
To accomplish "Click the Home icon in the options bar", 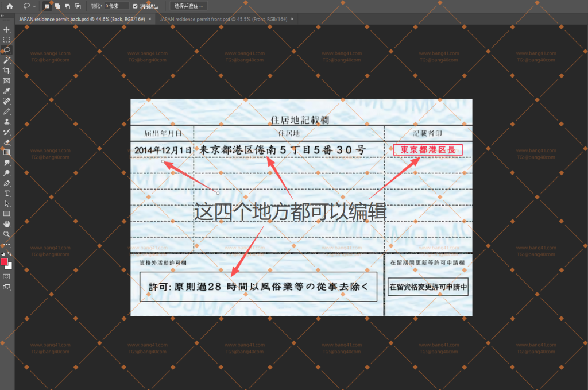I will coord(10,6).
